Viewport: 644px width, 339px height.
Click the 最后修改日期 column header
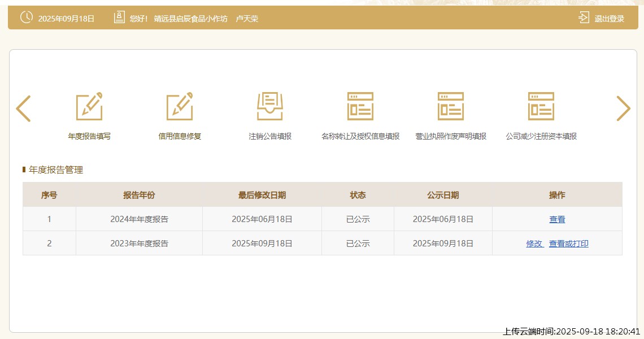pos(262,195)
